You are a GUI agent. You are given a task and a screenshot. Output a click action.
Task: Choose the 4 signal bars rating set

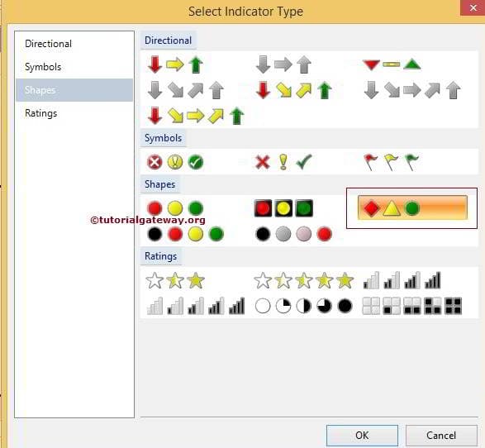[x=402, y=280]
